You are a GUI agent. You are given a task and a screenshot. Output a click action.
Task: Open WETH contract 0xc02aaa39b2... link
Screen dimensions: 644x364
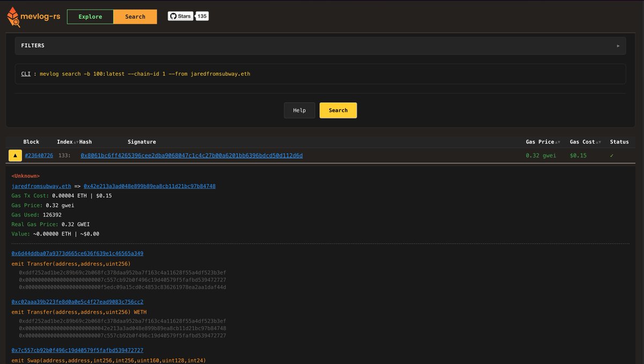pyautogui.click(x=77, y=302)
